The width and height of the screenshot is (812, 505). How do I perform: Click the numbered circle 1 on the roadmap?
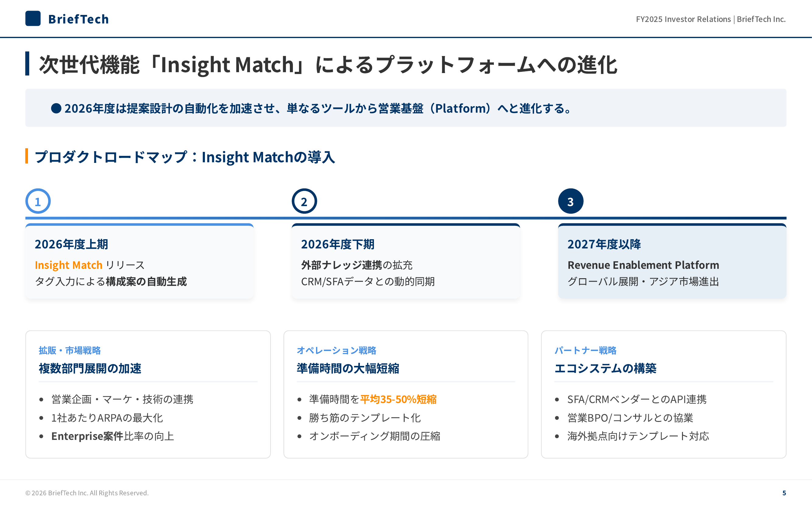pyautogui.click(x=38, y=202)
